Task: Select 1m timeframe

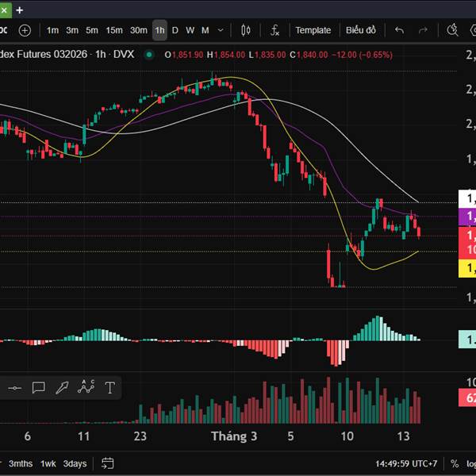Action: (52, 30)
